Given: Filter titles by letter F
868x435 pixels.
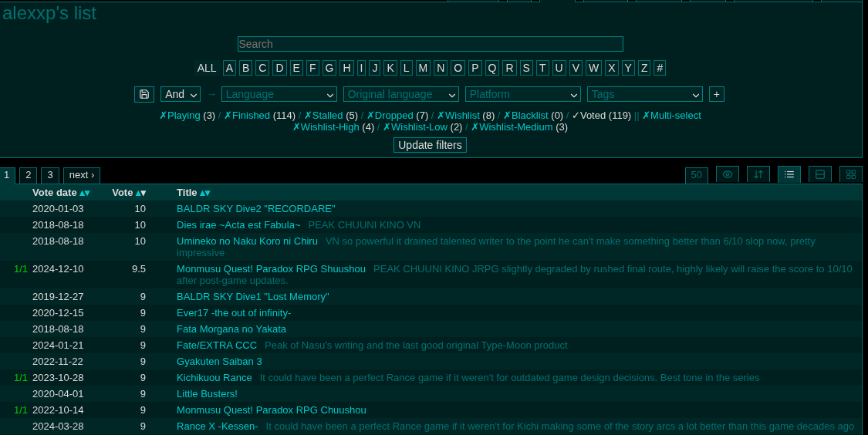Looking at the screenshot, I should (312, 68).
